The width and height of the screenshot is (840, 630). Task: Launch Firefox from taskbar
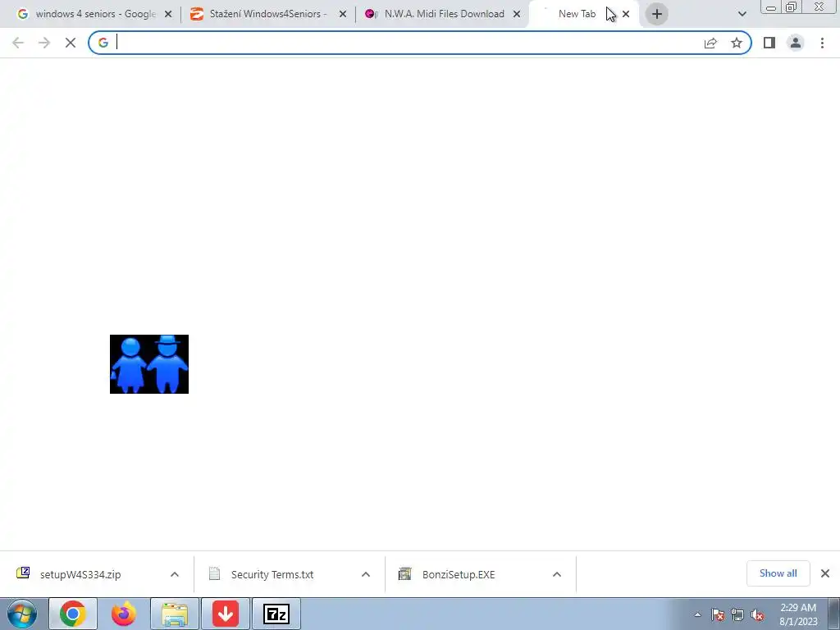tap(124, 614)
